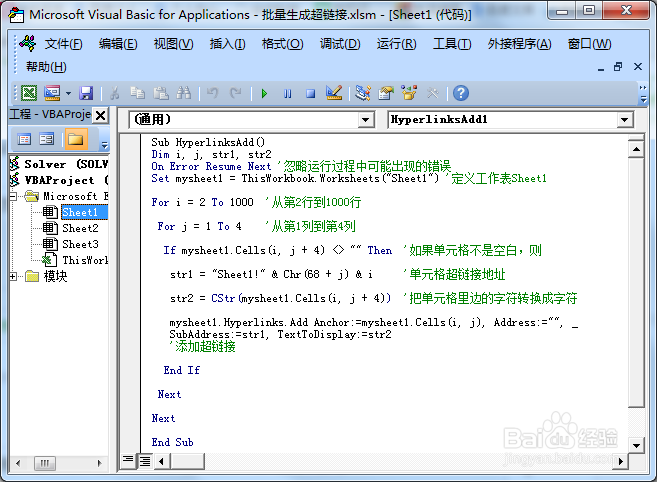Collapse the Microsoft Excel objects folder
657x482 pixels.
click(x=13, y=196)
